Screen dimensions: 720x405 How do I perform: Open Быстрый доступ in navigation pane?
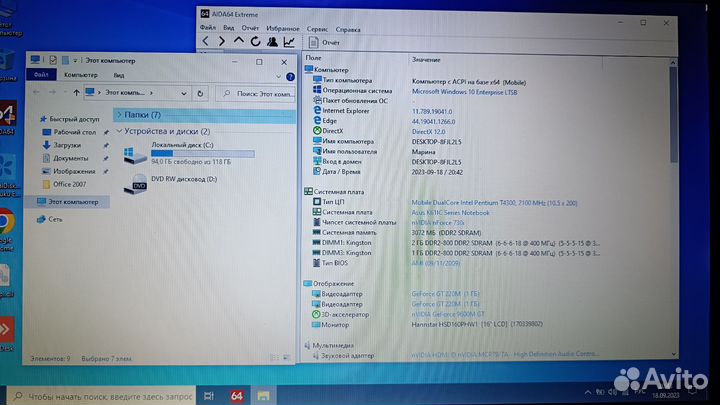tap(70, 119)
